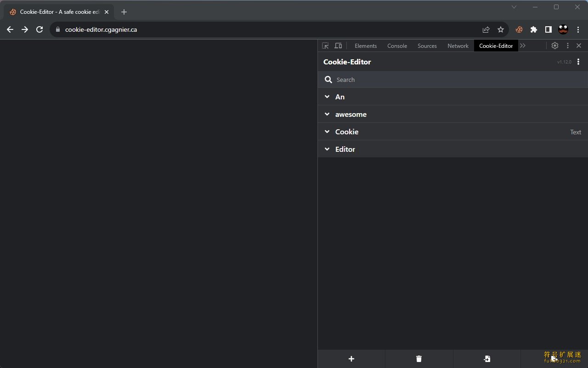
Task: Click the address bar URL
Action: tap(101, 29)
